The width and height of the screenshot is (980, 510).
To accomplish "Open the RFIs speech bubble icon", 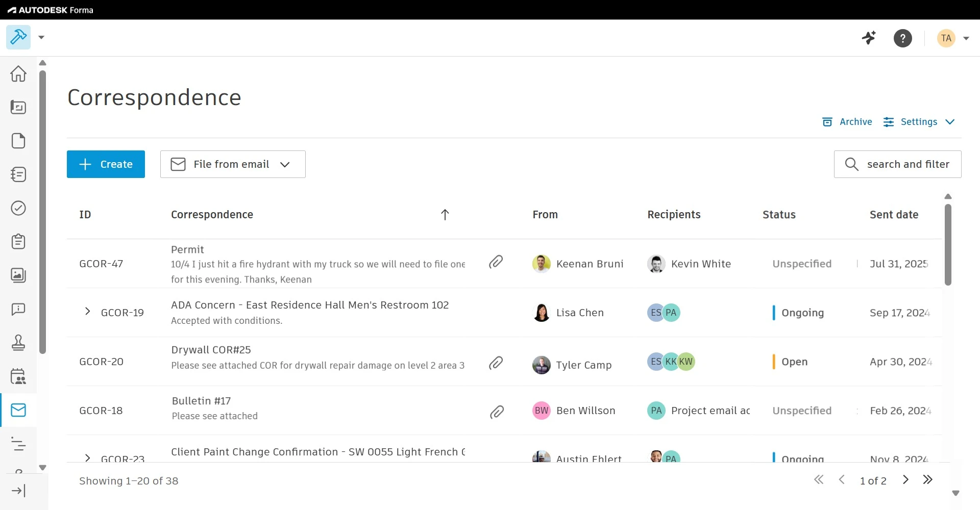I will (x=18, y=309).
